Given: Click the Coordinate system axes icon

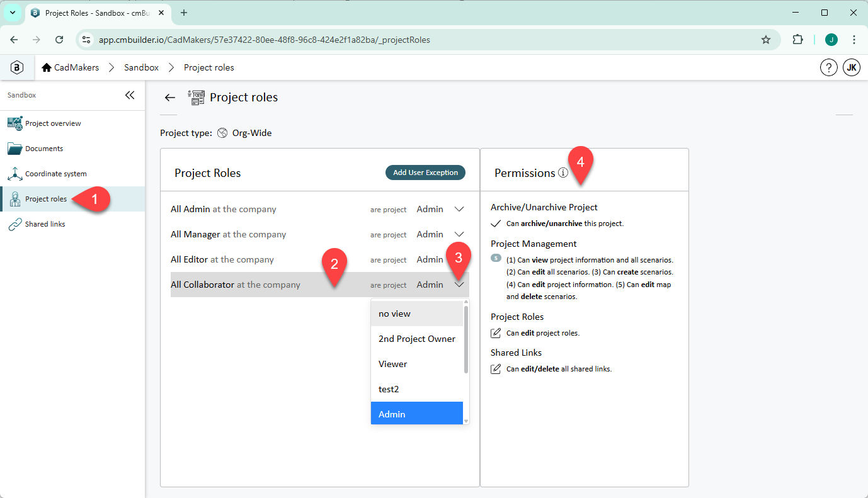Looking at the screenshot, I should (x=15, y=174).
